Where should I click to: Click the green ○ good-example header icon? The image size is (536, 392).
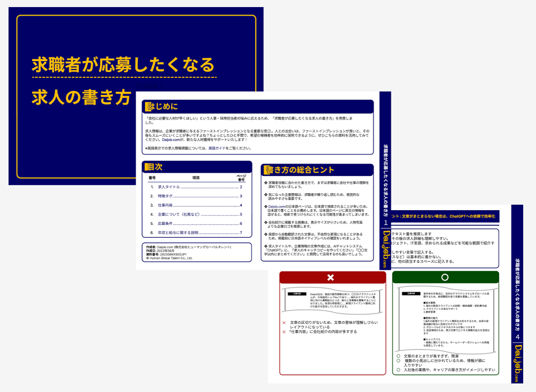[445, 277]
